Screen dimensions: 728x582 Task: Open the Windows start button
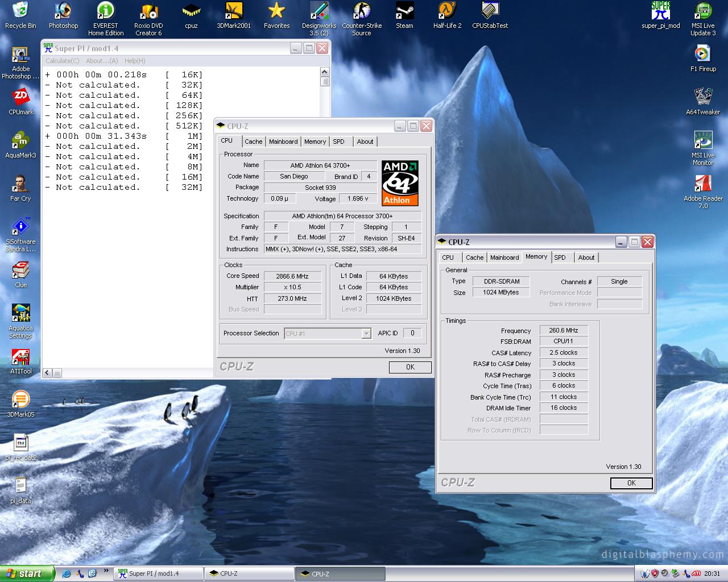[27, 573]
